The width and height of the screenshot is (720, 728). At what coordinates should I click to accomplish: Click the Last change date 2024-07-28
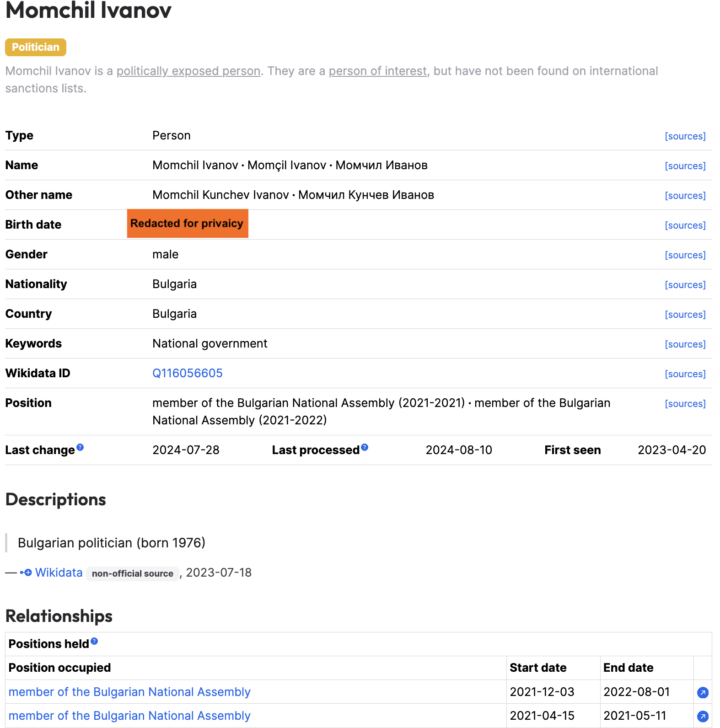tap(186, 450)
